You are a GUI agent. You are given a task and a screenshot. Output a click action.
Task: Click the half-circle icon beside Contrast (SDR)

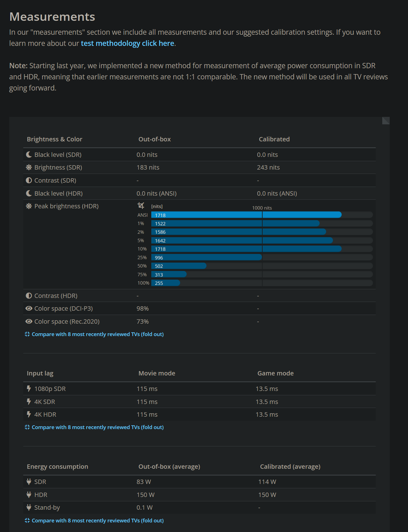tap(29, 180)
